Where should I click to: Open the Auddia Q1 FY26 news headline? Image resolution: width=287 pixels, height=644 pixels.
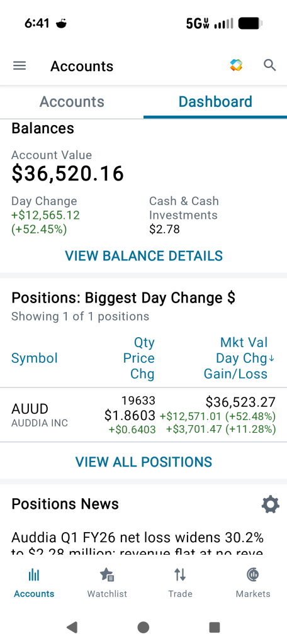[138, 543]
